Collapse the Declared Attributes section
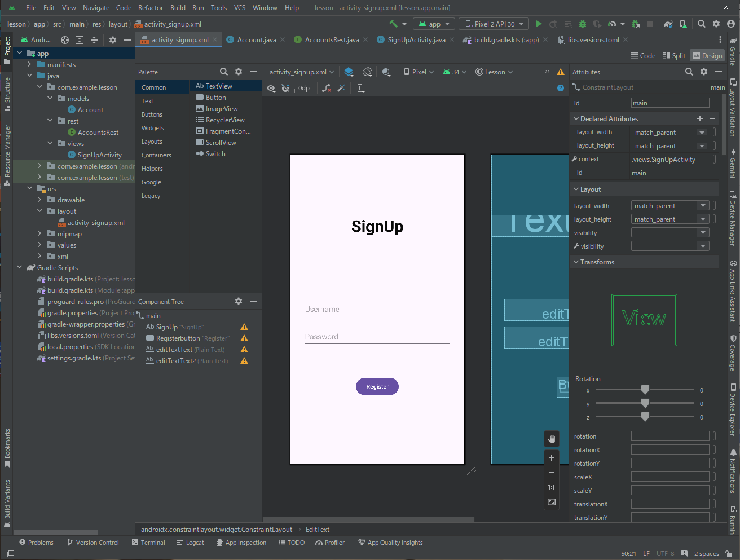The height and width of the screenshot is (560, 740). 576,118
